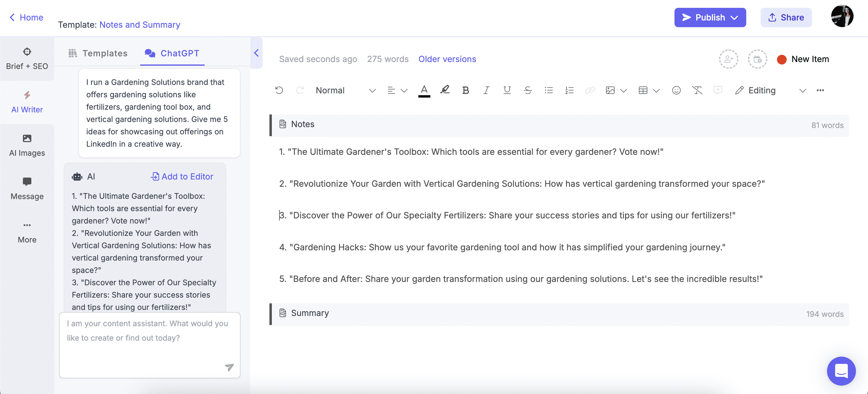Open the Editing mode dropdown
The image size is (868, 394).
coord(771,90)
